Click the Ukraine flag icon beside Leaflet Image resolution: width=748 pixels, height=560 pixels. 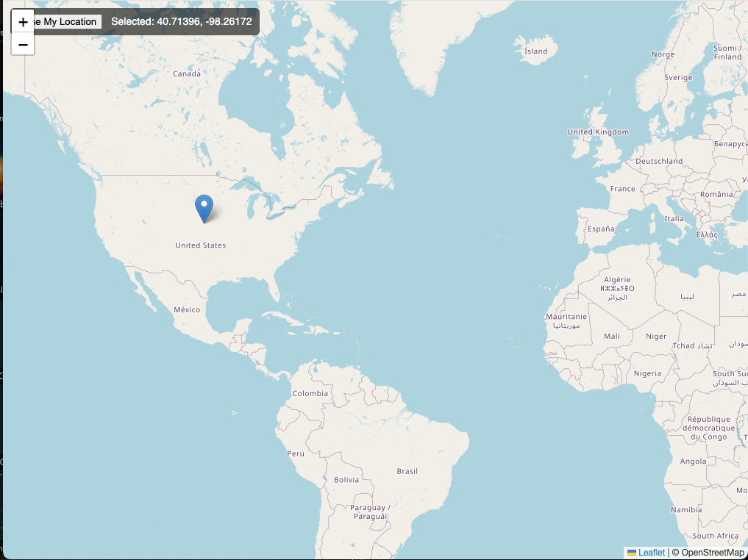click(x=631, y=552)
